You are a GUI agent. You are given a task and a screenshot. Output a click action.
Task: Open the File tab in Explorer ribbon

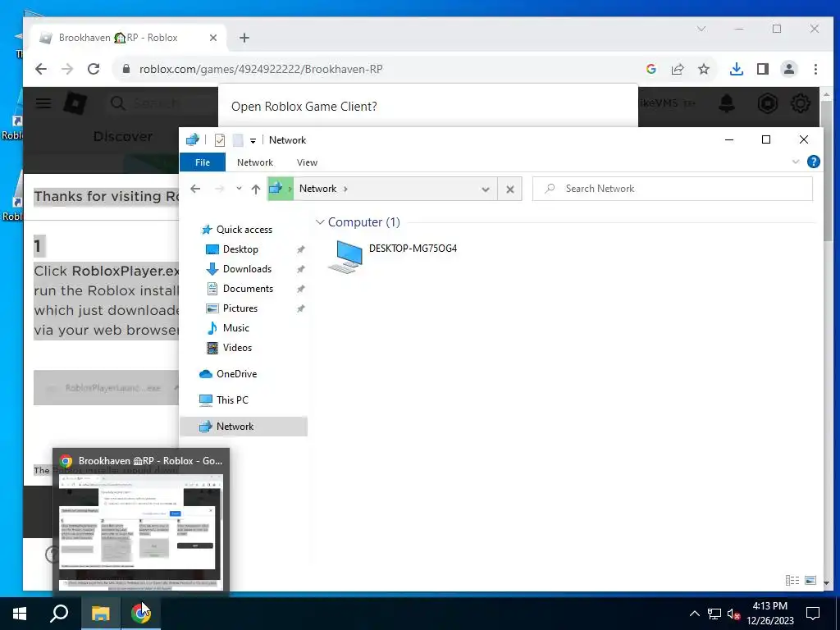coord(203,162)
